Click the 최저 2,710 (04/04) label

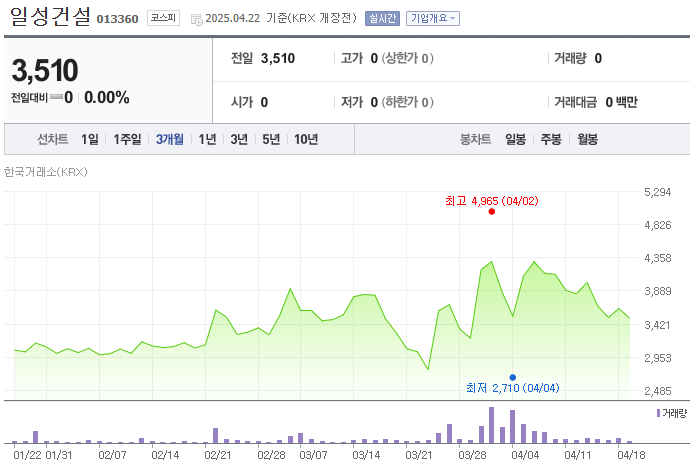513,388
